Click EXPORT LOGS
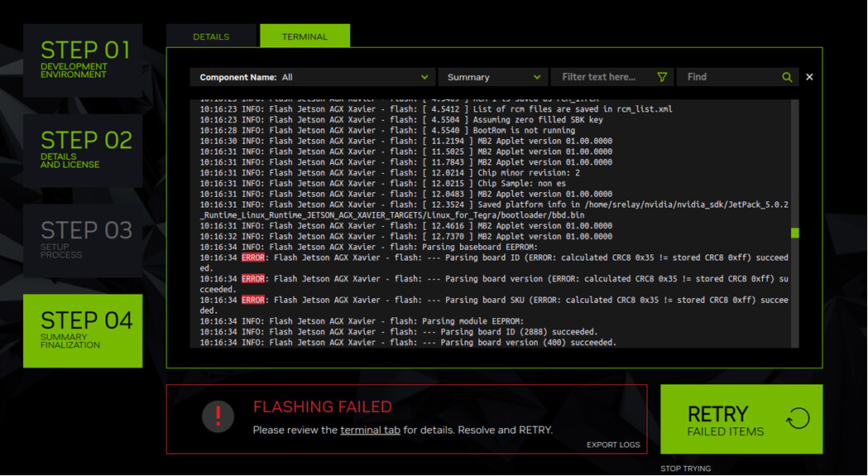The height and width of the screenshot is (476, 868). tap(613, 445)
